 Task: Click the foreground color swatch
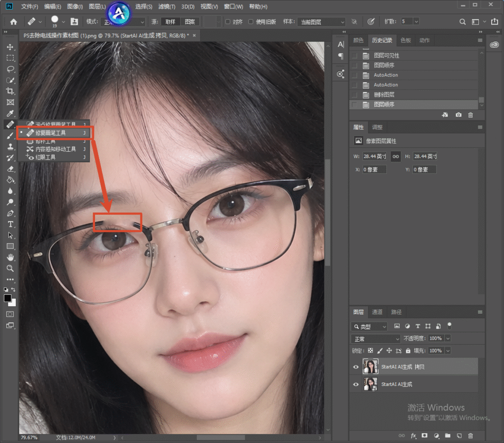(7, 298)
